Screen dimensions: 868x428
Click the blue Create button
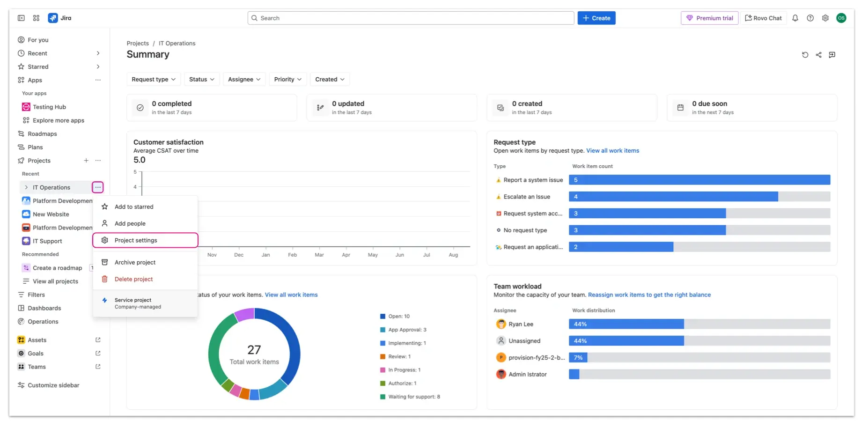[x=596, y=18]
